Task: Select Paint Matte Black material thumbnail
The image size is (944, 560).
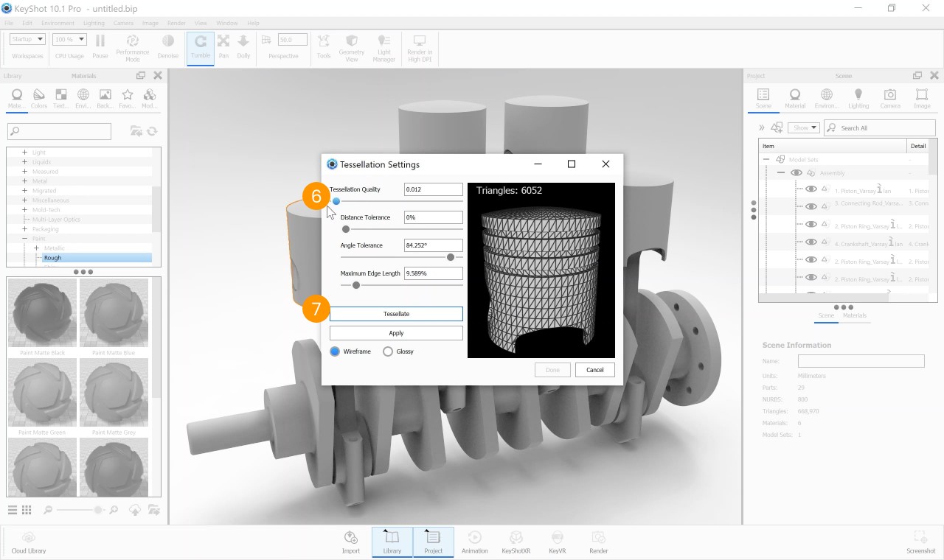Action: tap(42, 313)
